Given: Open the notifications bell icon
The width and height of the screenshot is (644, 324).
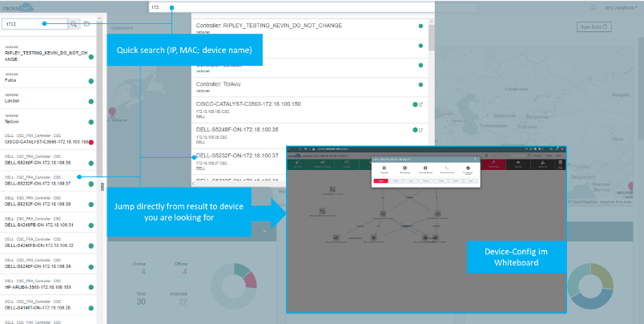Looking at the screenshot, I should tap(593, 7).
